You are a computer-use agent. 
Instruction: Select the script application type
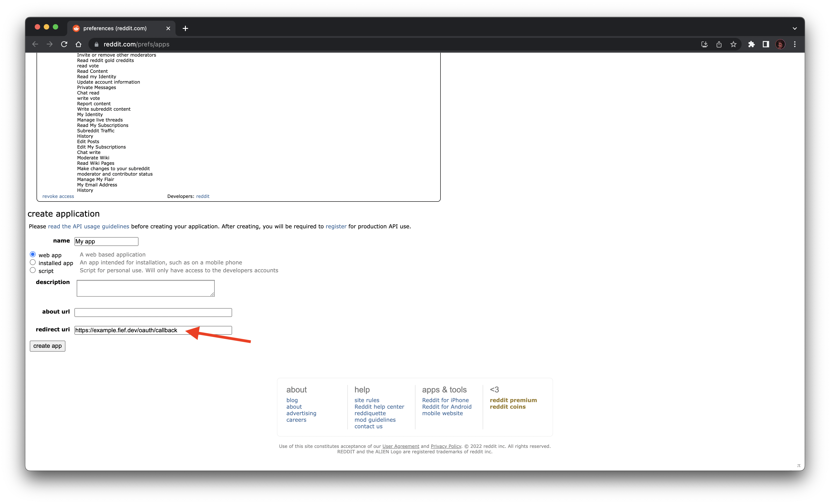[33, 270]
